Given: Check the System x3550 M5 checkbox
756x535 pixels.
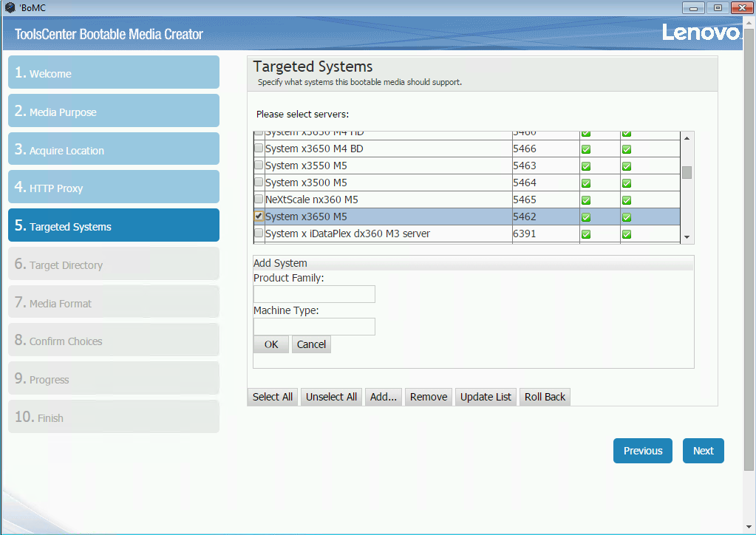Looking at the screenshot, I should [259, 165].
